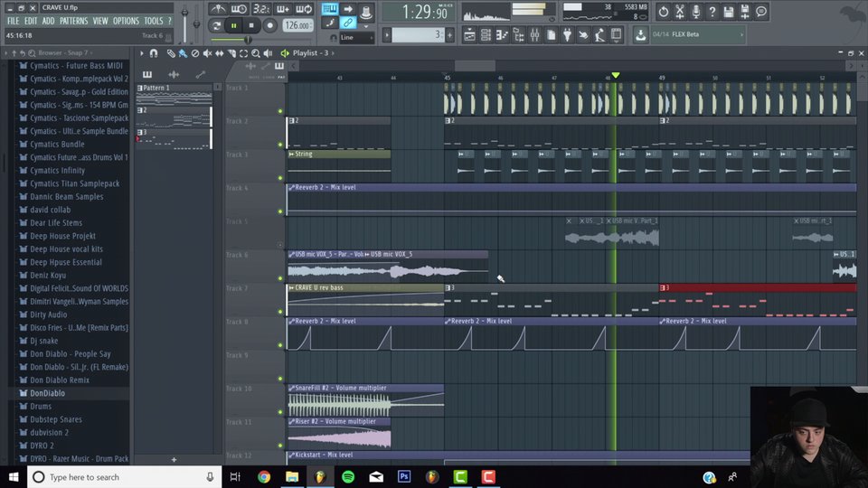Image resolution: width=868 pixels, height=488 pixels.
Task: Adjust the master volume slider
Action: coord(184,22)
